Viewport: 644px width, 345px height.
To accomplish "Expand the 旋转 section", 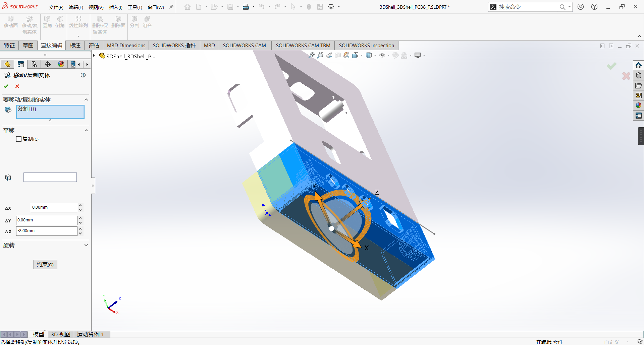I will click(x=86, y=245).
